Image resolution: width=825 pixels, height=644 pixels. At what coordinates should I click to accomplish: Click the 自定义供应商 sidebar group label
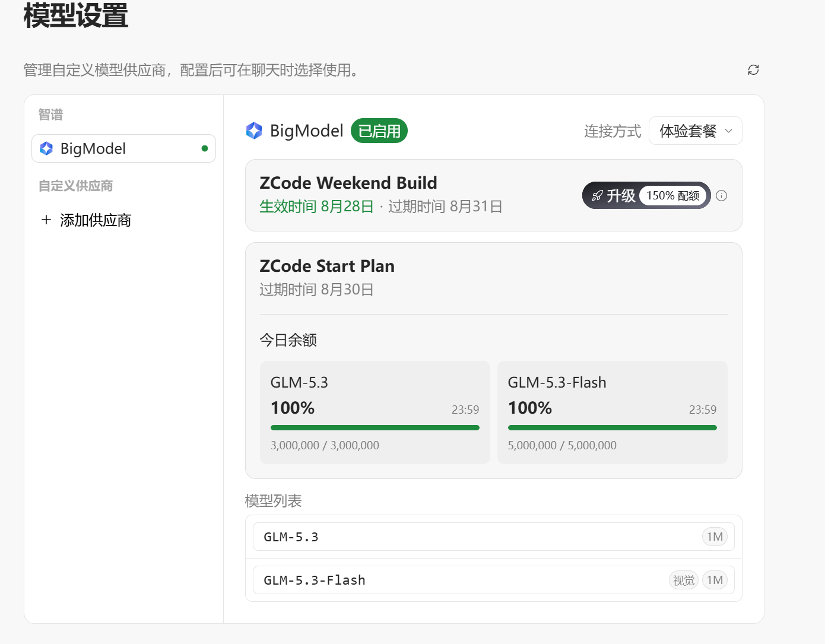[x=75, y=186]
